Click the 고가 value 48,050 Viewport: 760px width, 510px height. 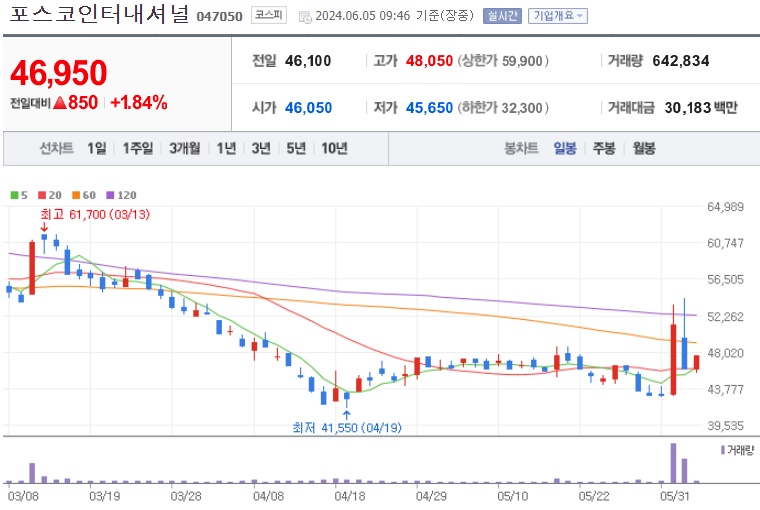pos(429,61)
